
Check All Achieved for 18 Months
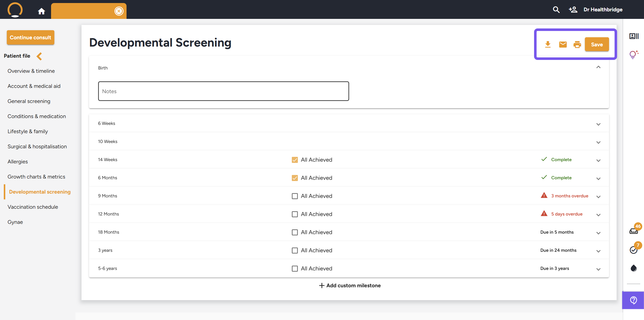click(x=295, y=232)
